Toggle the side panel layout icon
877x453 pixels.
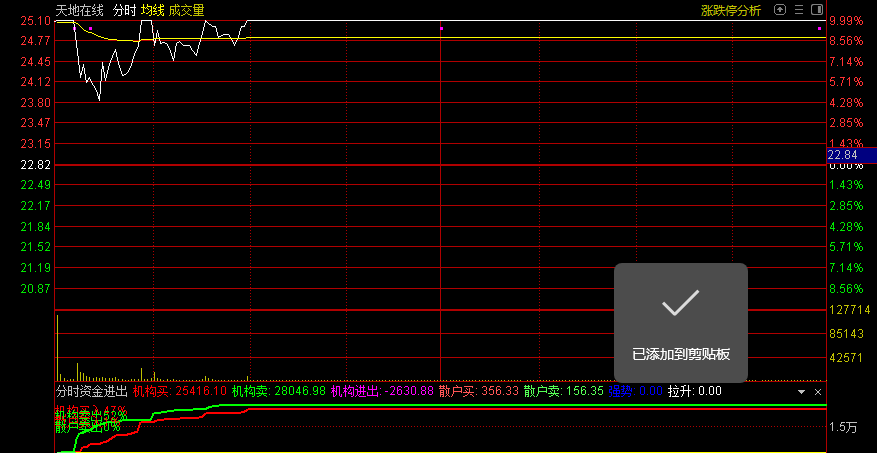(x=816, y=10)
